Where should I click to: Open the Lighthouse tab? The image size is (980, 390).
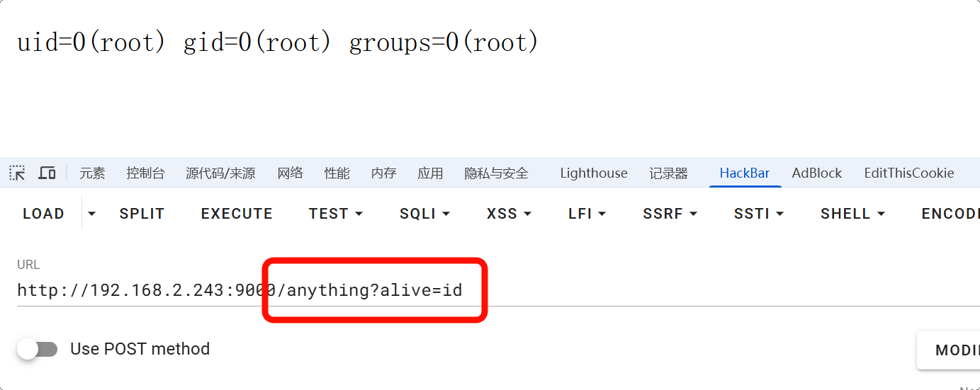[x=593, y=173]
